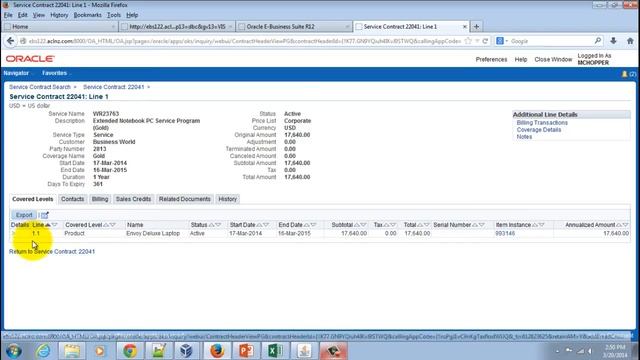Open the notifications bell icon in Oracle header
The image size is (640, 360).
click(624, 74)
